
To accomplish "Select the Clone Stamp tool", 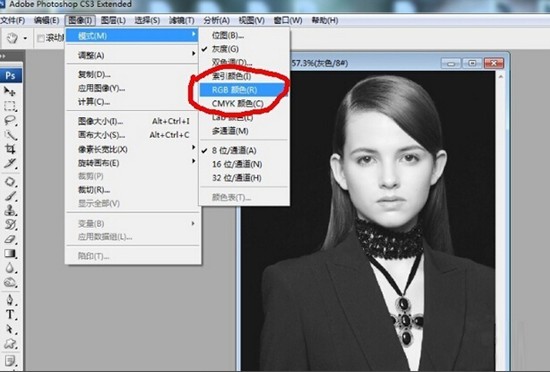I will point(9,210).
